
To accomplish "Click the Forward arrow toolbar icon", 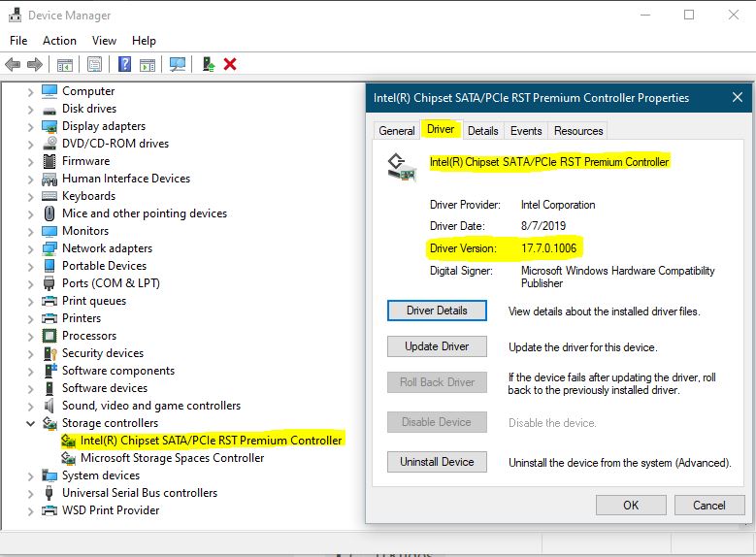I will pyautogui.click(x=35, y=64).
